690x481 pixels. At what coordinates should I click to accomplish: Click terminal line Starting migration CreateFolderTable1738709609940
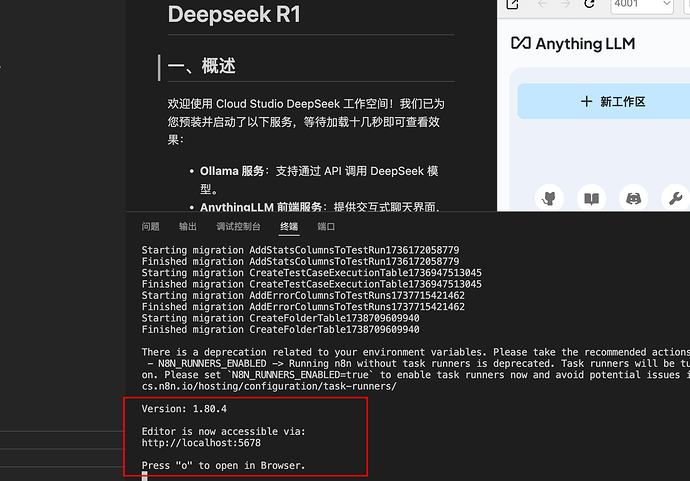280,318
